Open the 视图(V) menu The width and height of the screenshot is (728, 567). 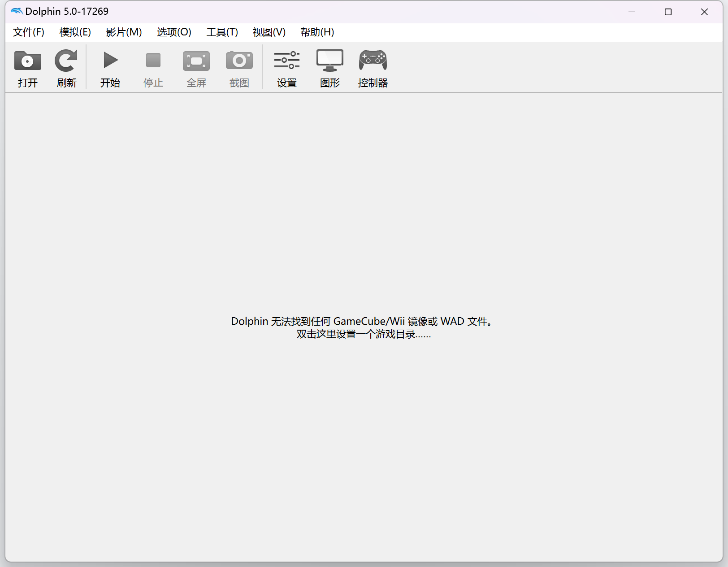tap(269, 32)
